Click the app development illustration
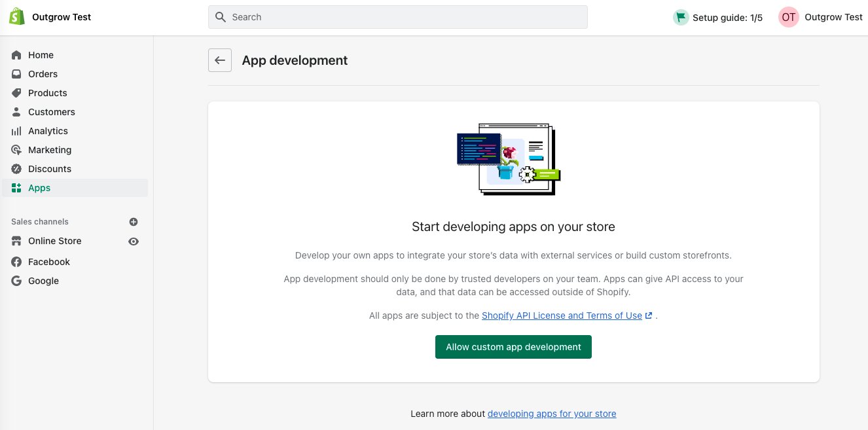868x430 pixels. [509, 159]
